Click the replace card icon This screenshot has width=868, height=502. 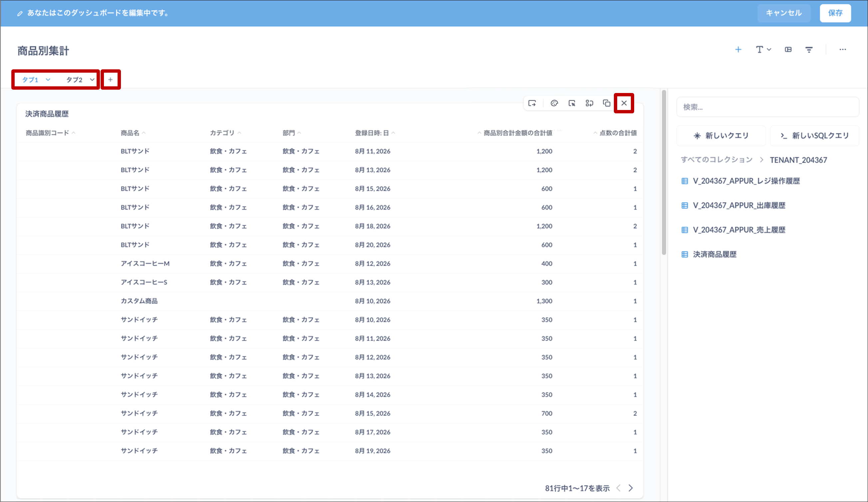tap(589, 103)
